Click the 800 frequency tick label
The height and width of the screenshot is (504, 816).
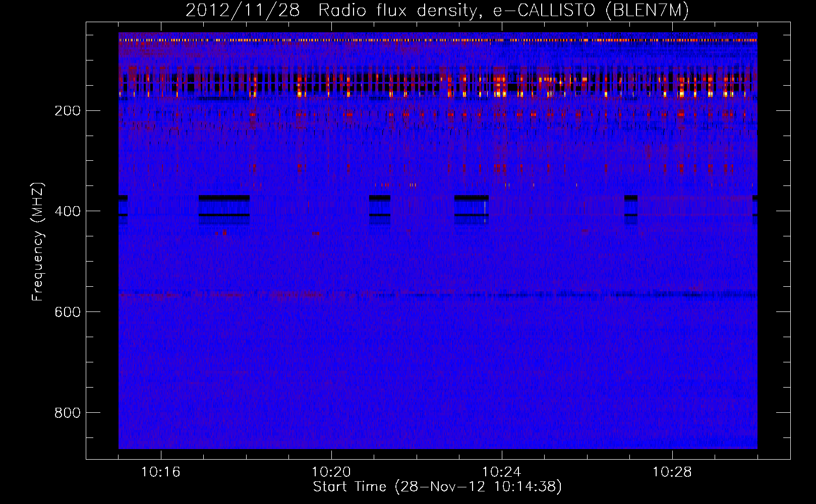68,413
